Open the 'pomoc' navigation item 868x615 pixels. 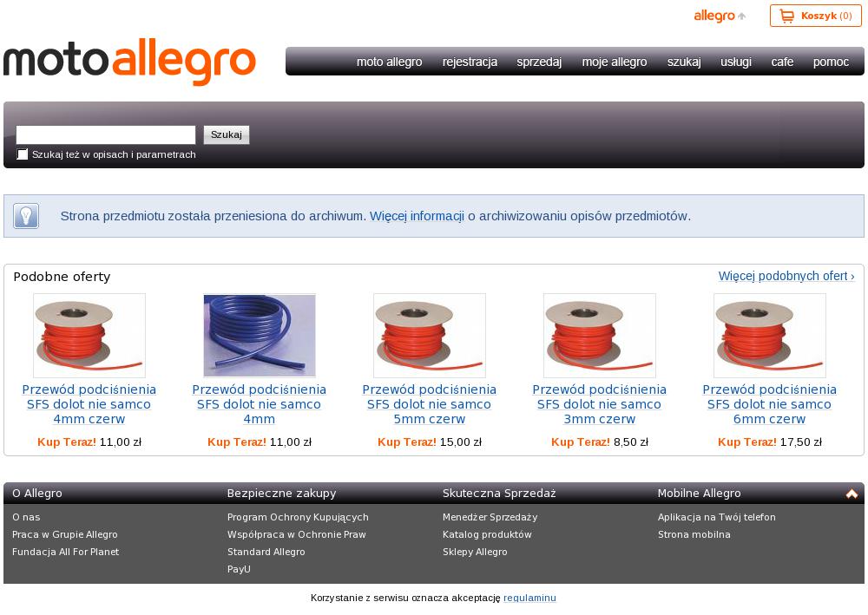pyautogui.click(x=831, y=62)
